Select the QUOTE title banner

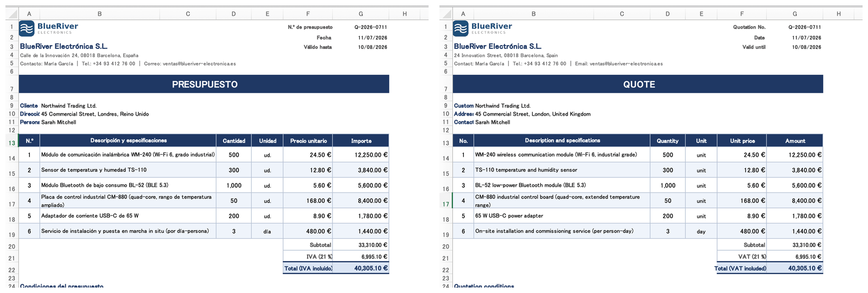pos(638,84)
